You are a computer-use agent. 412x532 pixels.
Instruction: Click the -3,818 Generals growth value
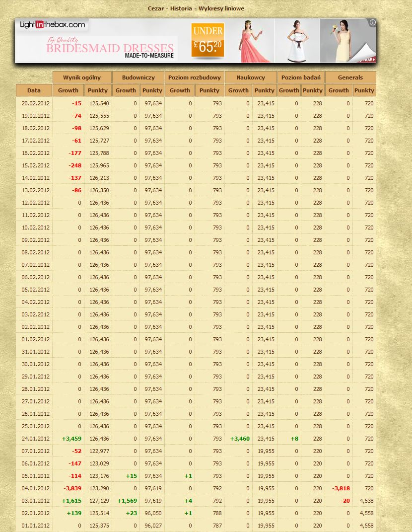point(341,488)
